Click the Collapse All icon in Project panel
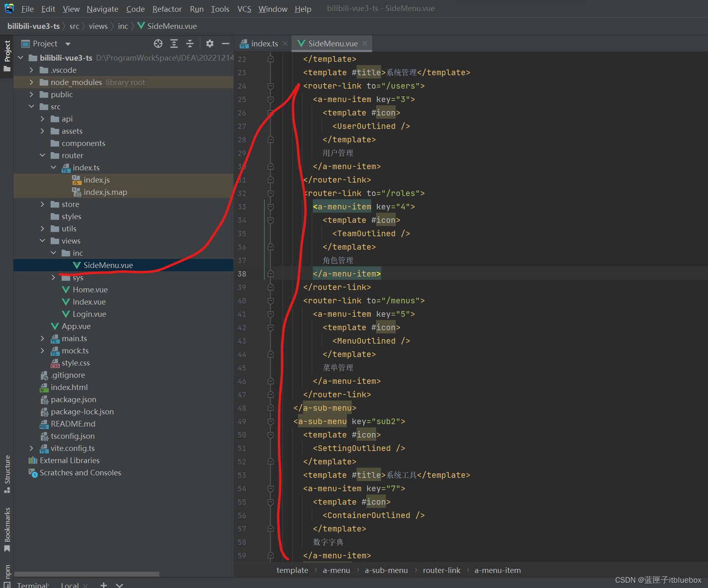The width and height of the screenshot is (708, 588). [x=190, y=44]
